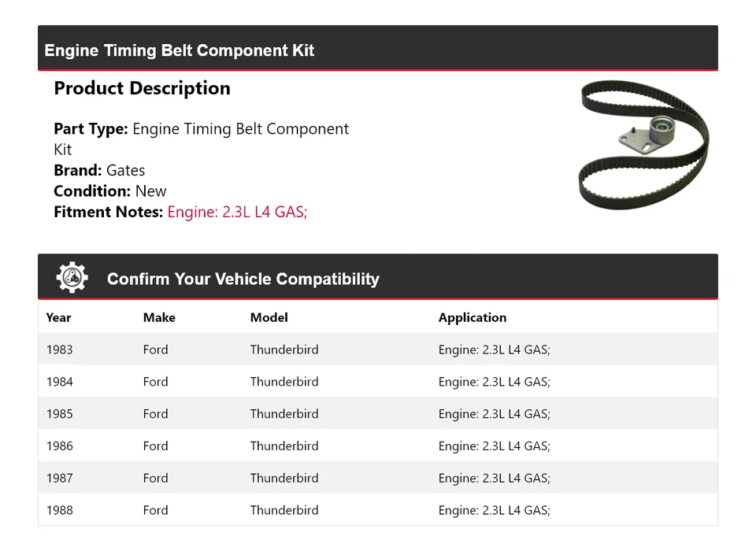
Task: Click the Model column header
Action: coord(269,318)
